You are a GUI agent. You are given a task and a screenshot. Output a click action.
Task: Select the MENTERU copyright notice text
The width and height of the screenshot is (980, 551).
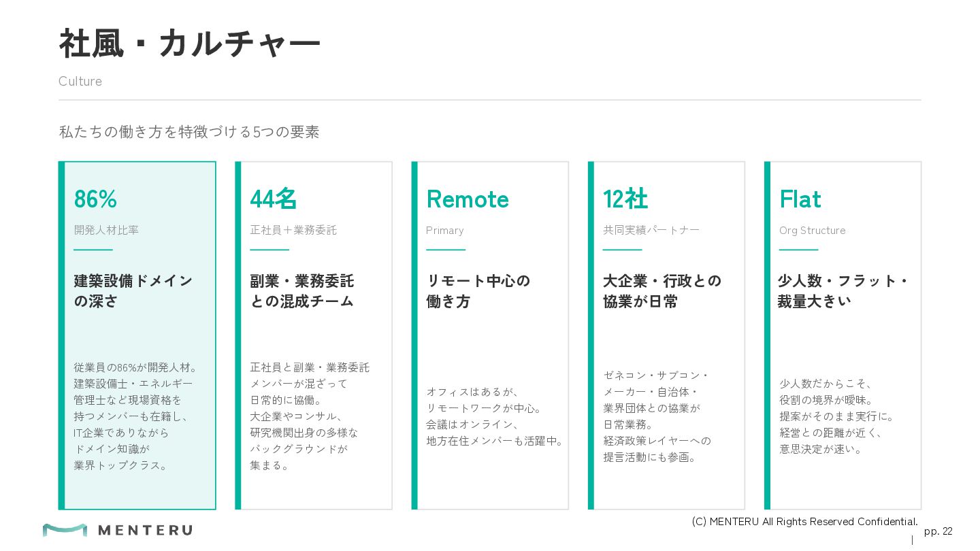[805, 522]
